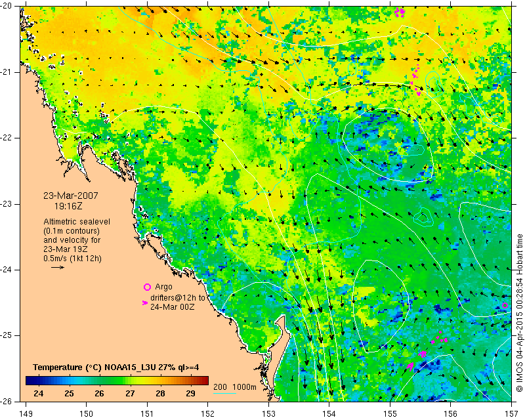Screen dimensions: 525x420
Task: Click the -22 latitude axis label
Action: pyautogui.click(x=7, y=138)
